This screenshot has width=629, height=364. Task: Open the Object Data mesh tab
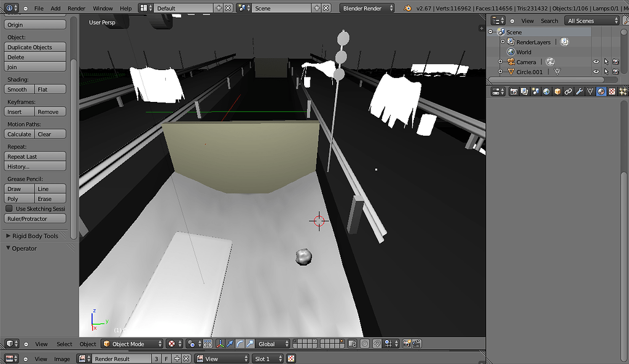pos(590,92)
